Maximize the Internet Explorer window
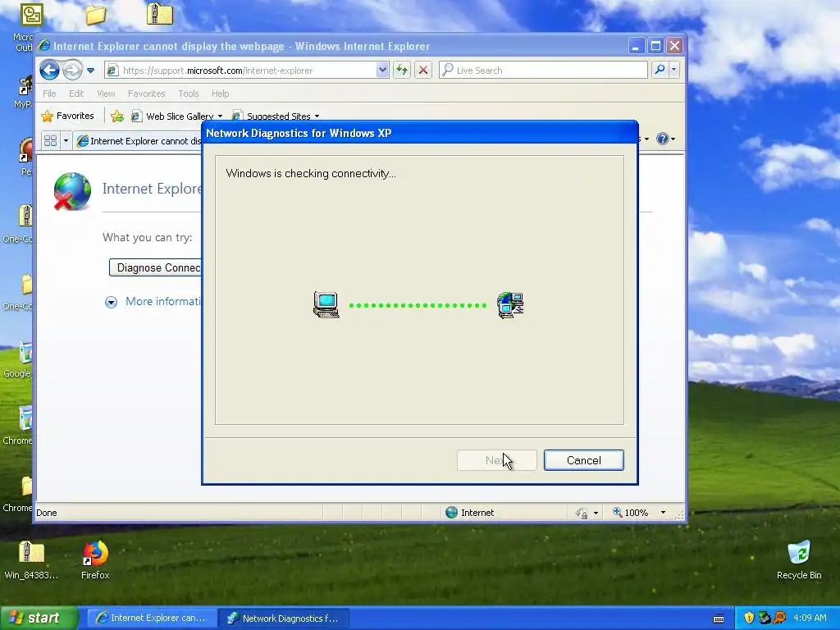This screenshot has height=630, width=840. tap(655, 46)
